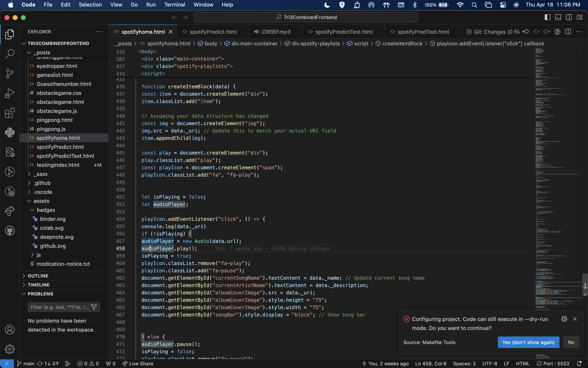The image size is (588, 368).
Task: Switch to CREEP.mp3 tab
Action: [x=275, y=32]
